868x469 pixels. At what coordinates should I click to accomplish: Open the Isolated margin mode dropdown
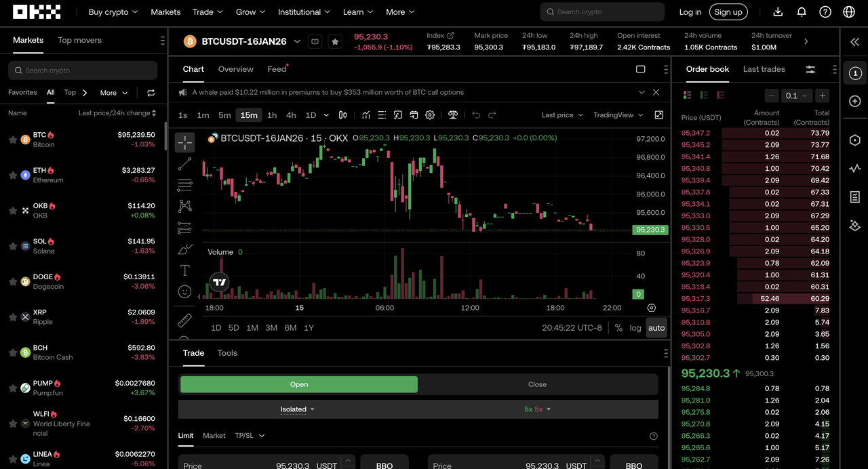(298, 409)
